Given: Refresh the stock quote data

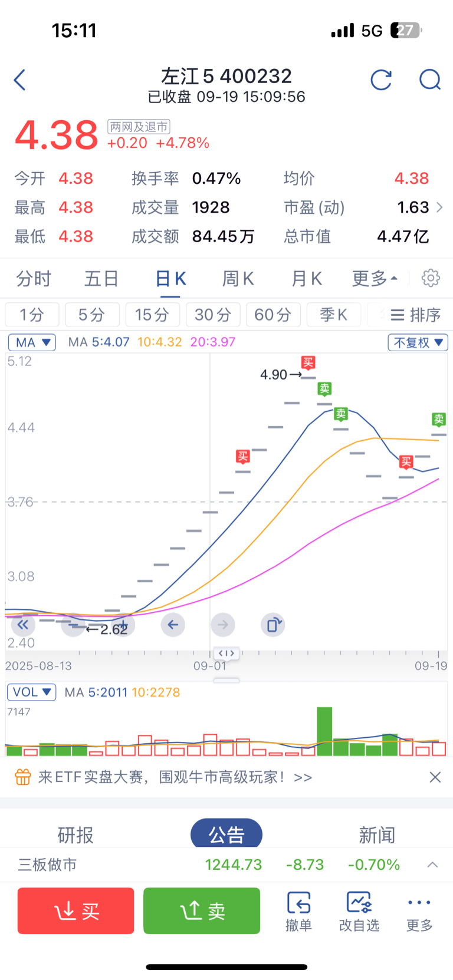Looking at the screenshot, I should pos(381,80).
